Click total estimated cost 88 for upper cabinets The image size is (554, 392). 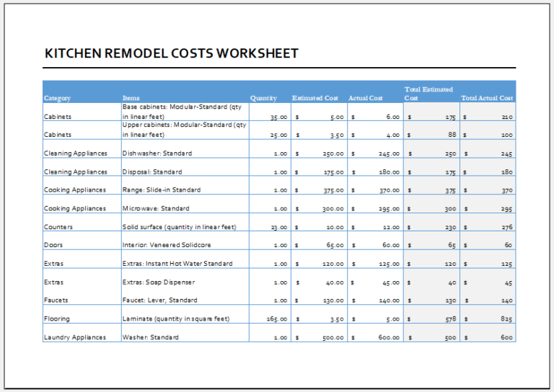point(432,130)
